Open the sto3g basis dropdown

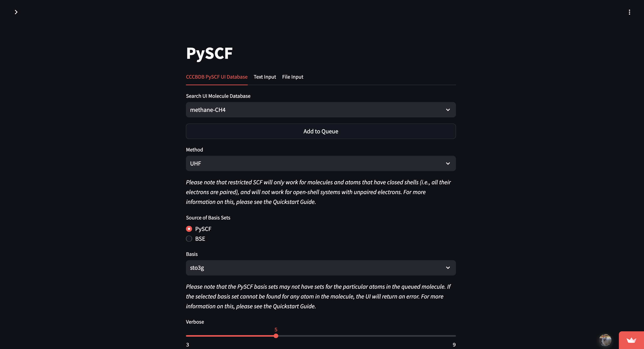pyautogui.click(x=321, y=267)
